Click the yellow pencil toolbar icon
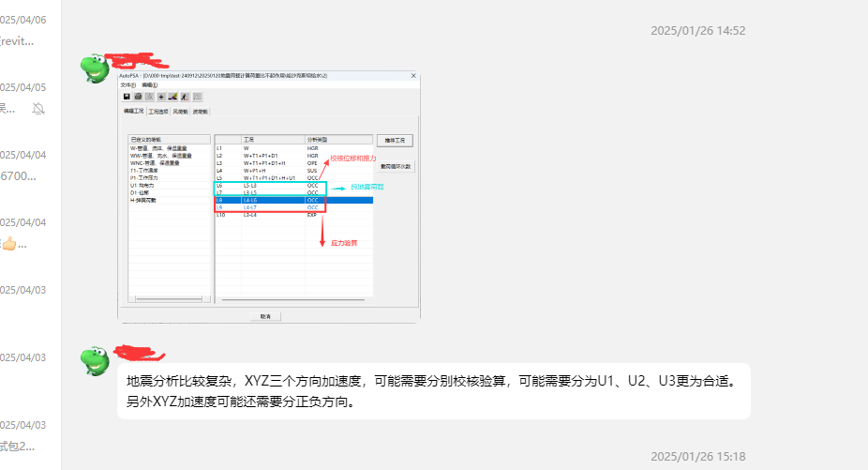 [x=172, y=97]
